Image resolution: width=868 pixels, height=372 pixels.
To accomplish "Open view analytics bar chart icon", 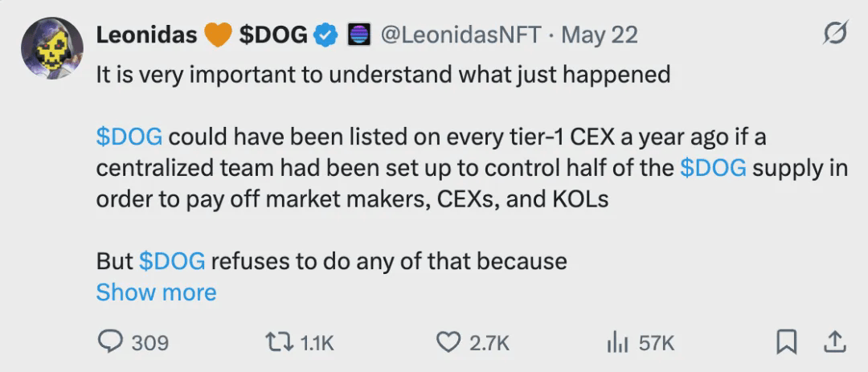I will (x=616, y=342).
